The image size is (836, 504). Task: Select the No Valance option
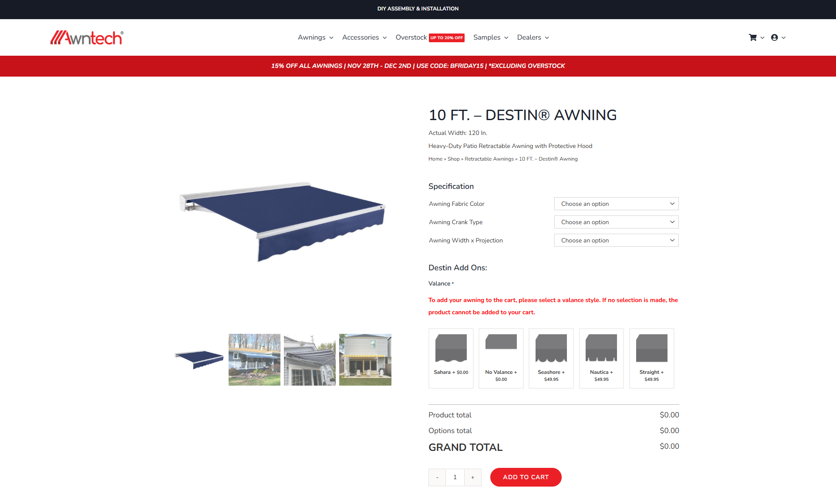(501, 358)
